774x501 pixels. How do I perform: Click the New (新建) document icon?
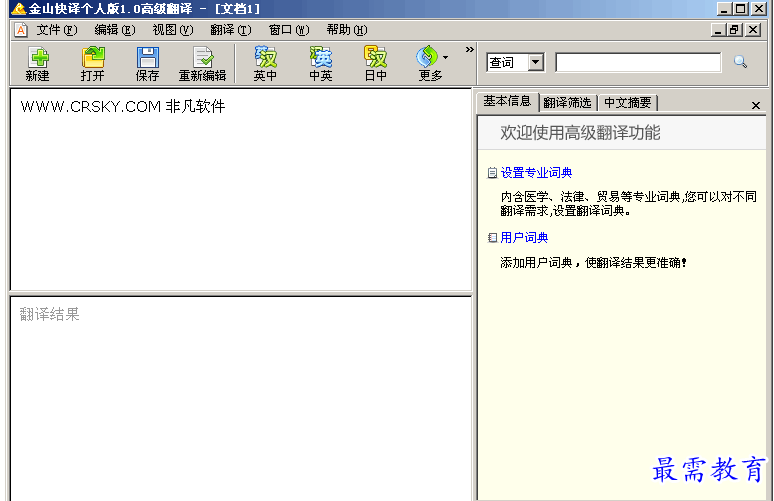click(38, 58)
